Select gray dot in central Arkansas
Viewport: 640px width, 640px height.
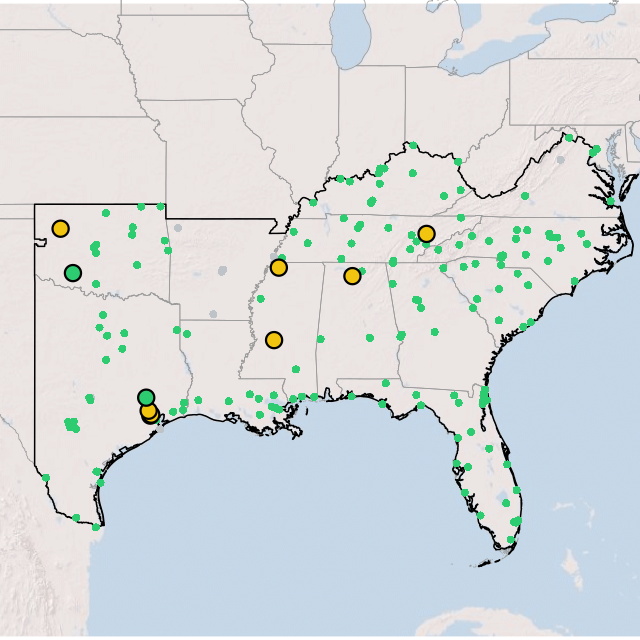pyautogui.click(x=222, y=270)
